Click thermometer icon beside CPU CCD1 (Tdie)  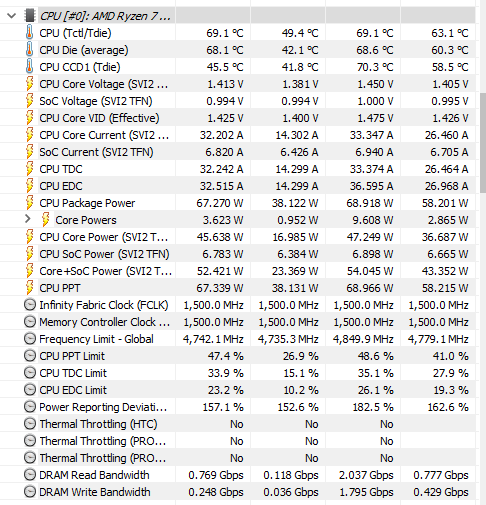[x=30, y=66]
